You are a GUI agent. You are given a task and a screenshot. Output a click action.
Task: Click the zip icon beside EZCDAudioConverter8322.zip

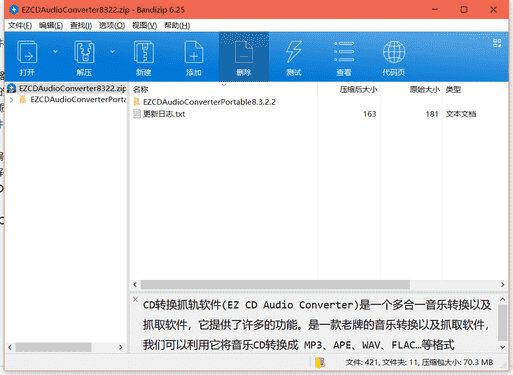click(12, 88)
